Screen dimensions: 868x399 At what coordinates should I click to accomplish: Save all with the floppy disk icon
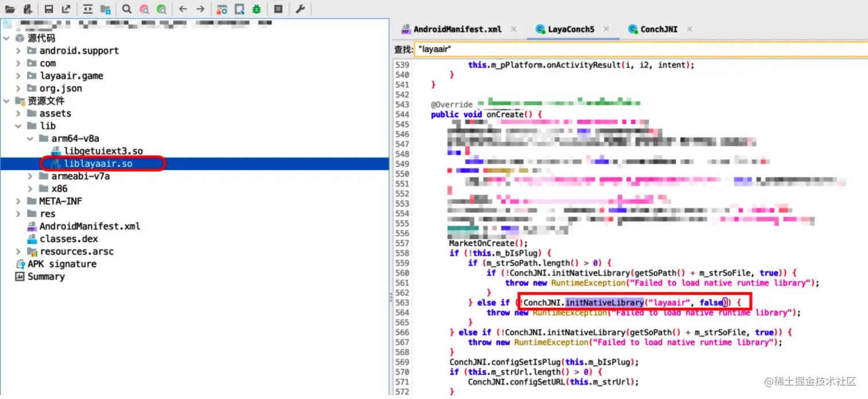click(x=49, y=9)
